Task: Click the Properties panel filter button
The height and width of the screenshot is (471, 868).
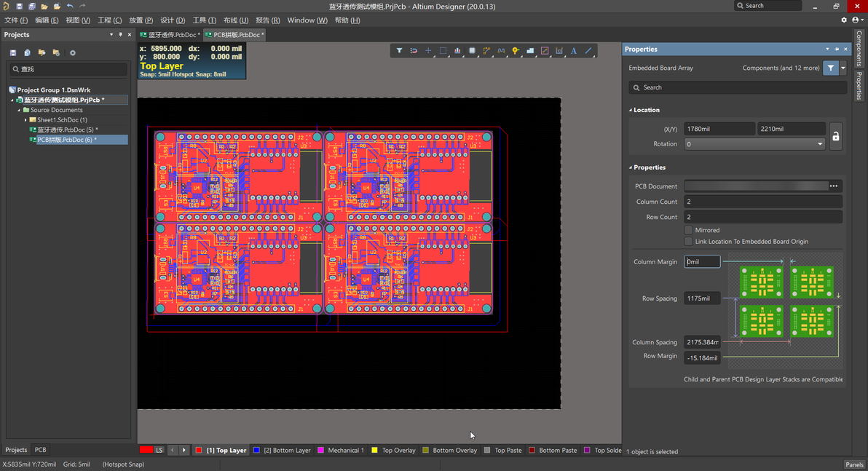Action: pos(830,68)
